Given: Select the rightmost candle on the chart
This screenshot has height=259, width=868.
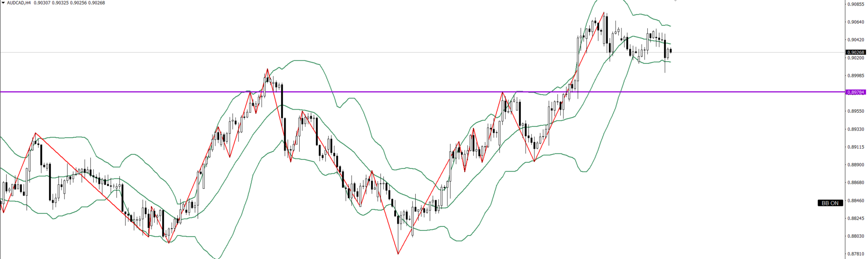Looking at the screenshot, I should point(670,51).
